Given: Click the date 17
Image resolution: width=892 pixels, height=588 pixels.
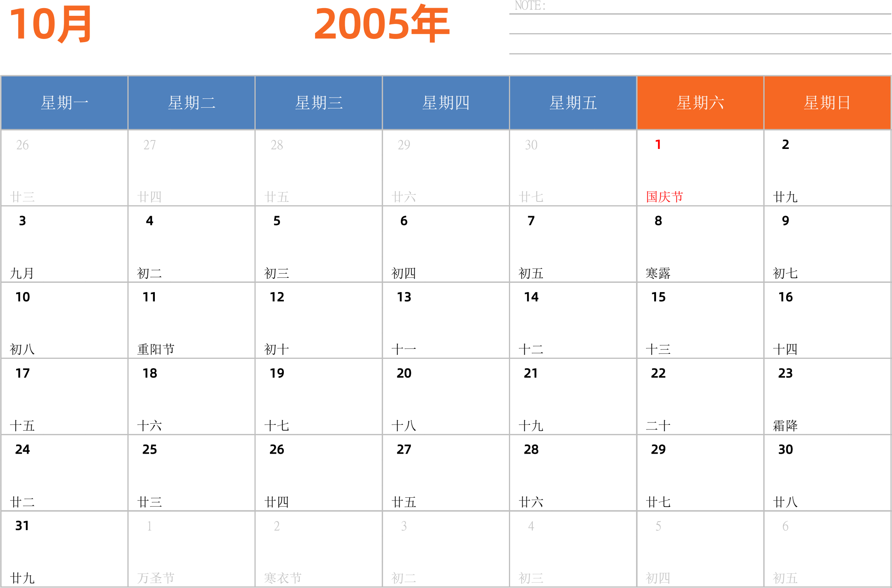Looking at the screenshot, I should click(x=22, y=373).
